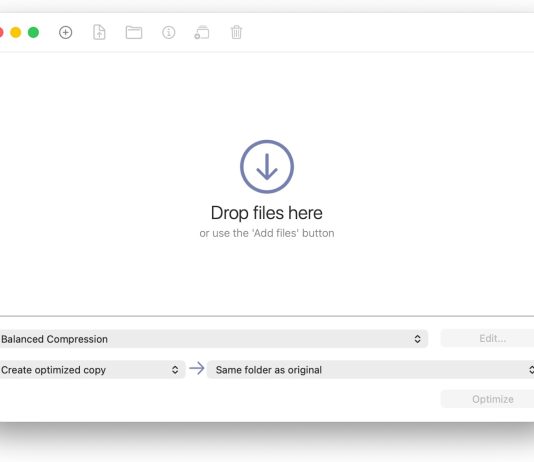The width and height of the screenshot is (534, 462).
Task: Remove files using the trash icon
Action: 236,32
